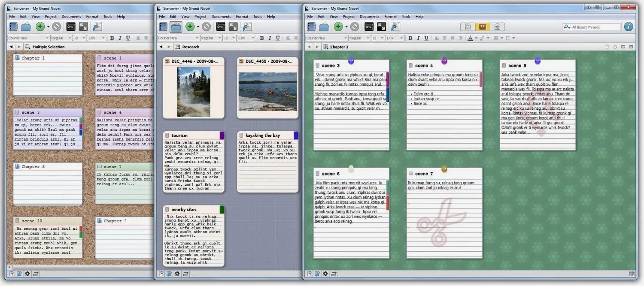
Task: Open Keywords panel in the Chapter 2 window
Action: [369, 27]
